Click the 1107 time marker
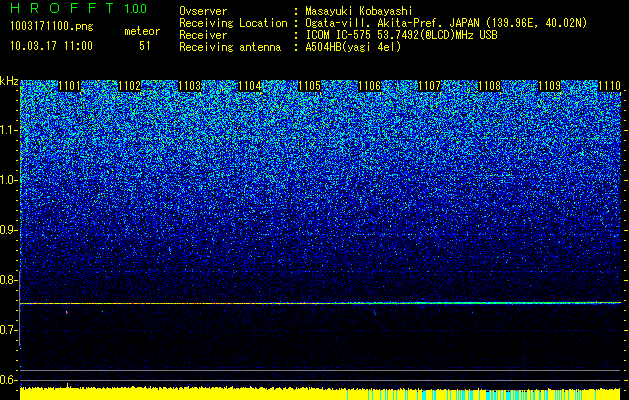The width and height of the screenshot is (629, 400). click(430, 86)
